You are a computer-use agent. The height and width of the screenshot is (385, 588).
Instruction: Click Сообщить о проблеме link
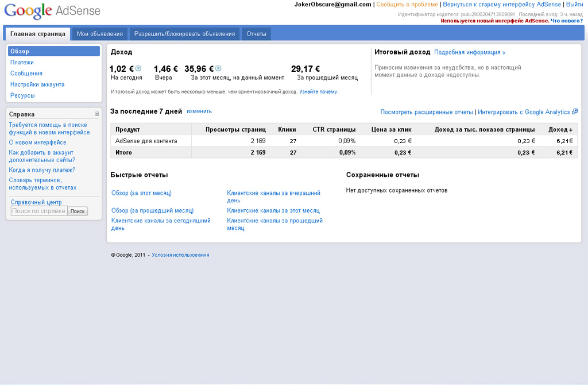pos(407,5)
